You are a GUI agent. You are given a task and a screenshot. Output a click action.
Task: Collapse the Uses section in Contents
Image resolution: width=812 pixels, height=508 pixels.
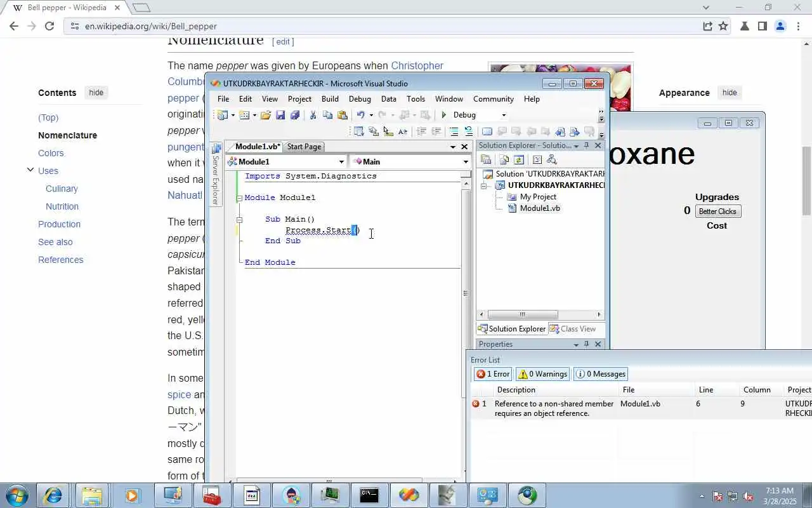point(30,170)
